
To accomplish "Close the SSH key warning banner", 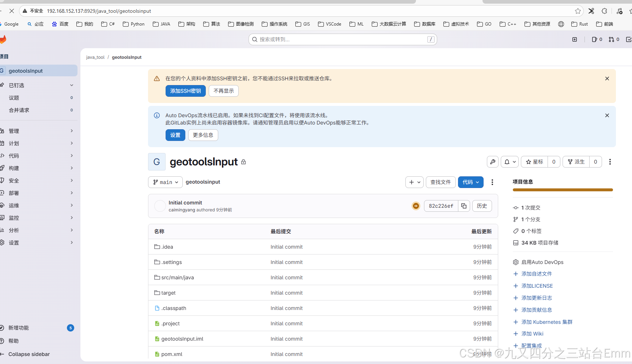I will click(607, 78).
